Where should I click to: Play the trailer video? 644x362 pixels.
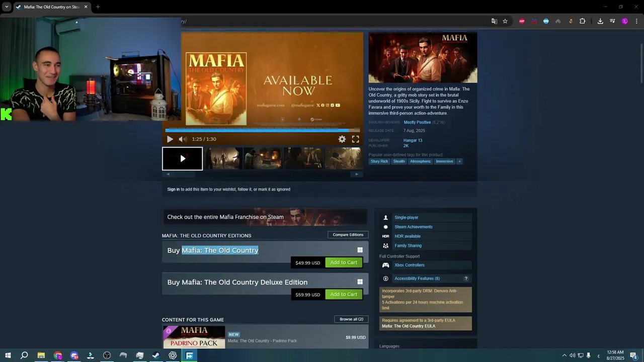170,139
